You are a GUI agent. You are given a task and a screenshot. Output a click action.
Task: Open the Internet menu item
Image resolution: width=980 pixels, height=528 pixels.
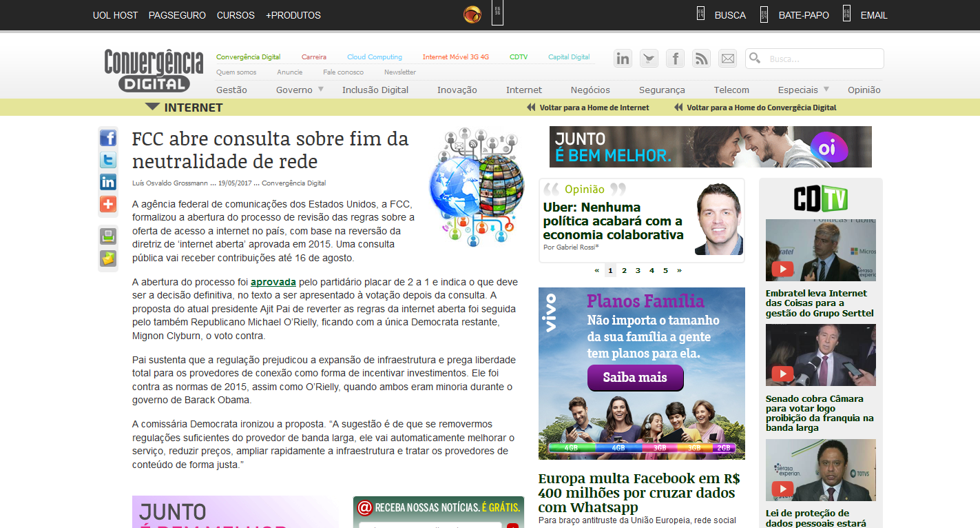524,90
